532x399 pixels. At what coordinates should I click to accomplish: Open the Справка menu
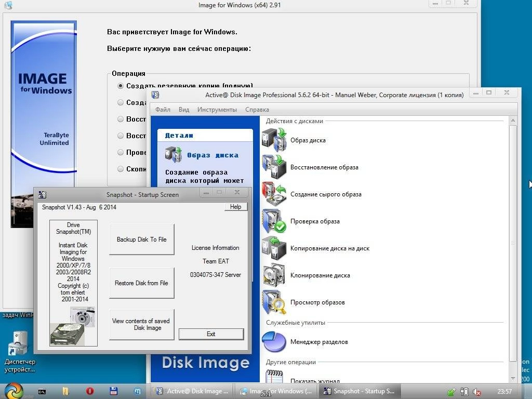point(257,110)
